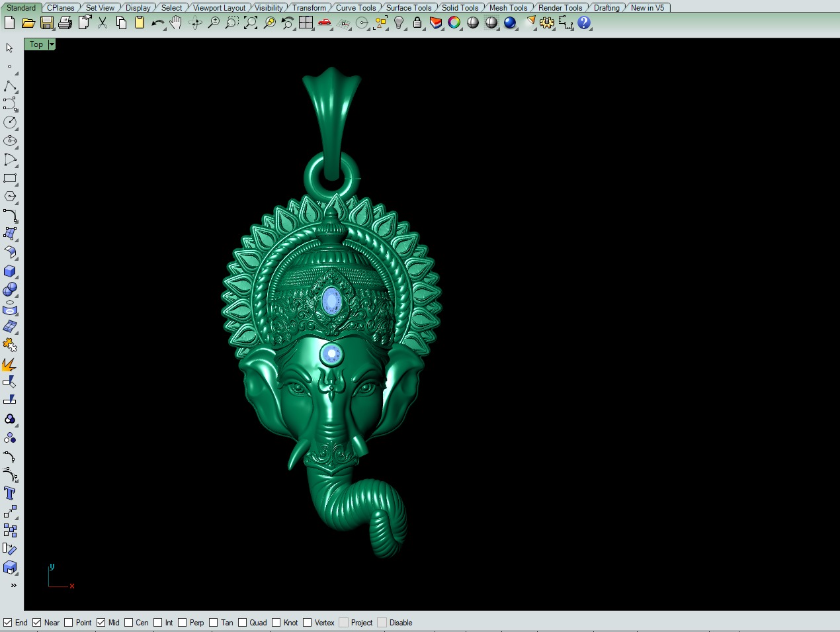Click the four viewports layout icon

click(306, 23)
